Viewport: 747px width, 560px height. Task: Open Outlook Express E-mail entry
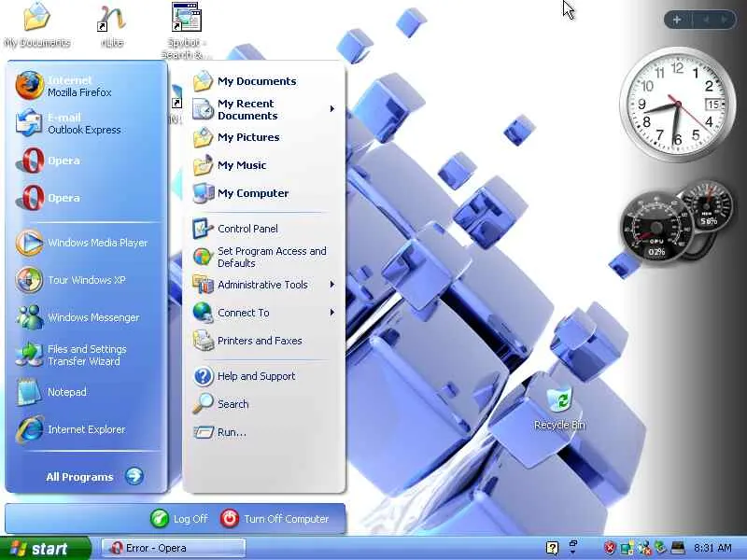click(x=86, y=123)
